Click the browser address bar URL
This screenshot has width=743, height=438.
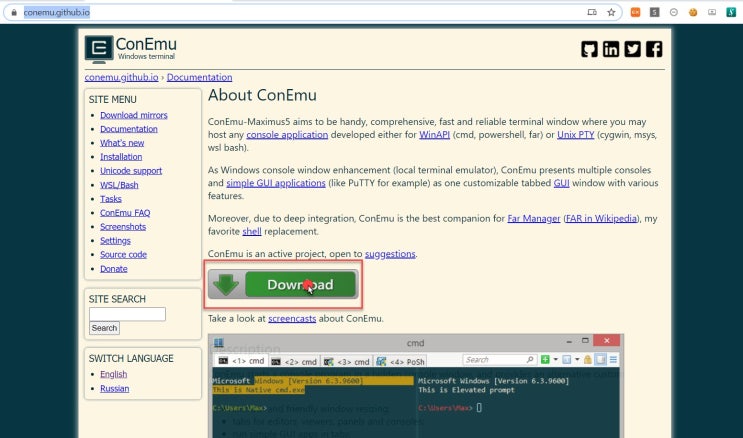point(56,12)
